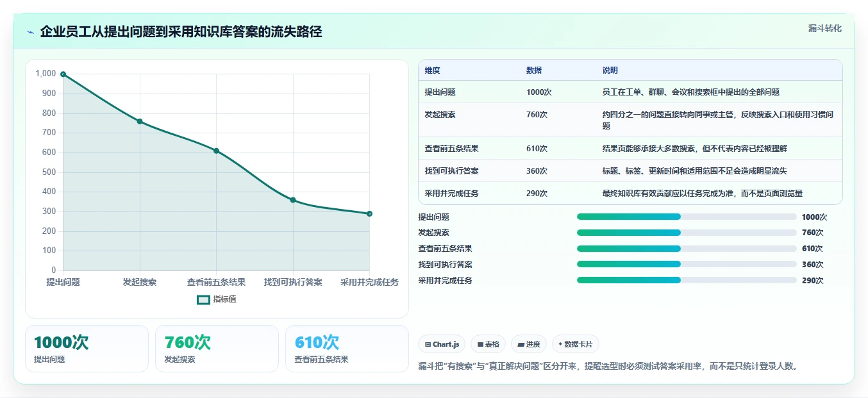Open the 760次 发起搜索 stat card
The width and height of the screenshot is (868, 398).
(x=217, y=349)
